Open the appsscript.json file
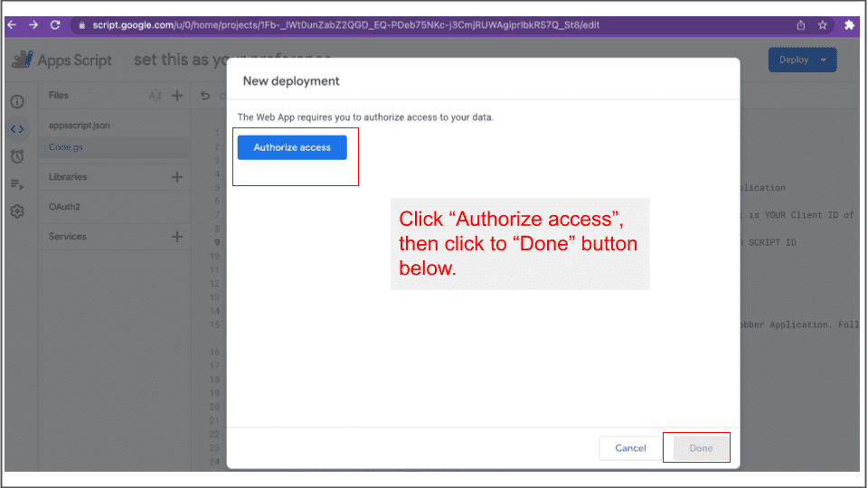The height and width of the screenshot is (488, 868). pos(80,126)
